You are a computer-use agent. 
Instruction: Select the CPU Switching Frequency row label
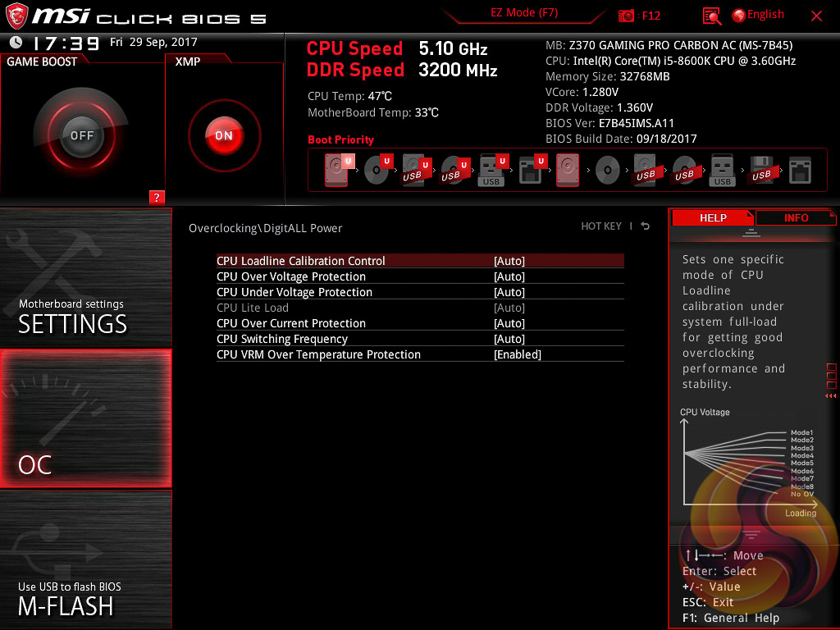coord(282,339)
